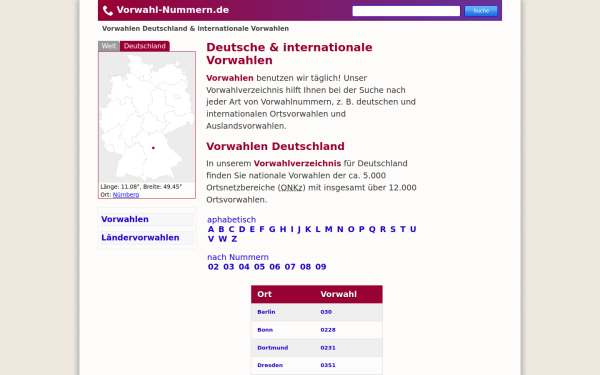Open alphabetical index letter B
Image resolution: width=600 pixels, height=375 pixels.
pyautogui.click(x=221, y=229)
